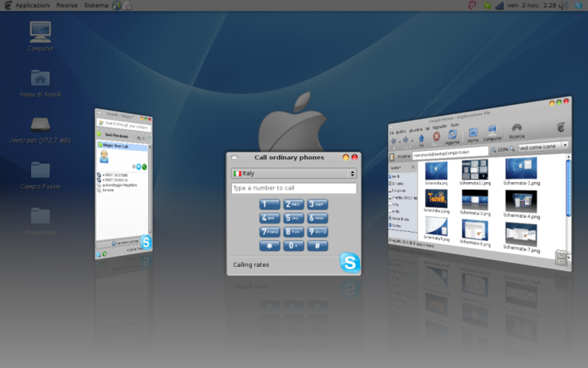The image size is (588, 368).
Task: Select the Schermata-4.png thumbnail
Action: (521, 201)
